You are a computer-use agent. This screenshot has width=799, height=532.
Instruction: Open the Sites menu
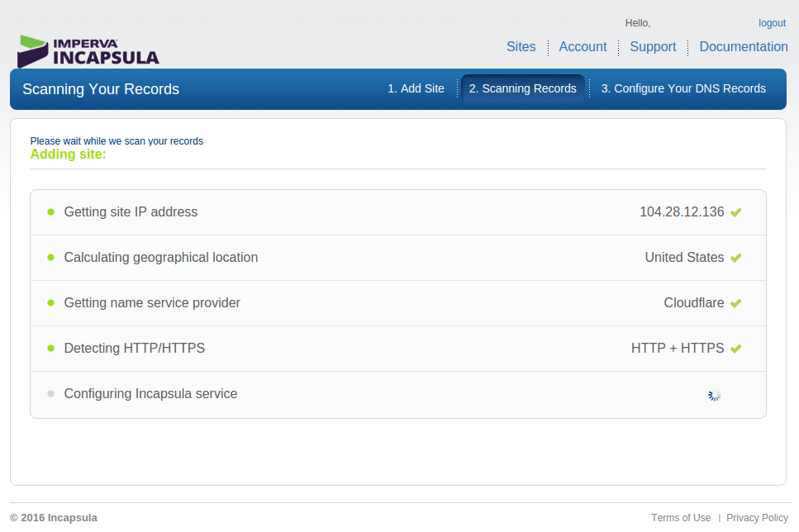point(521,47)
